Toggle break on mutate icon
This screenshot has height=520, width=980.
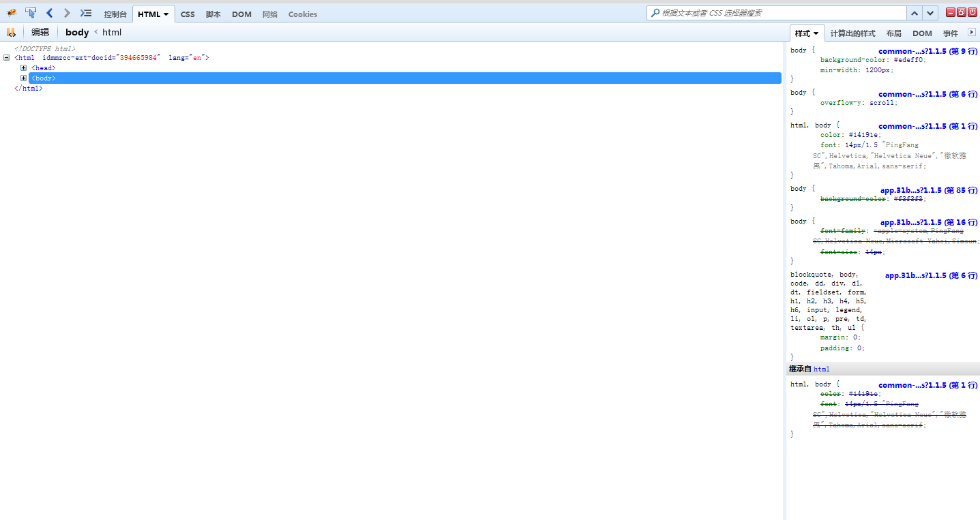(11, 32)
